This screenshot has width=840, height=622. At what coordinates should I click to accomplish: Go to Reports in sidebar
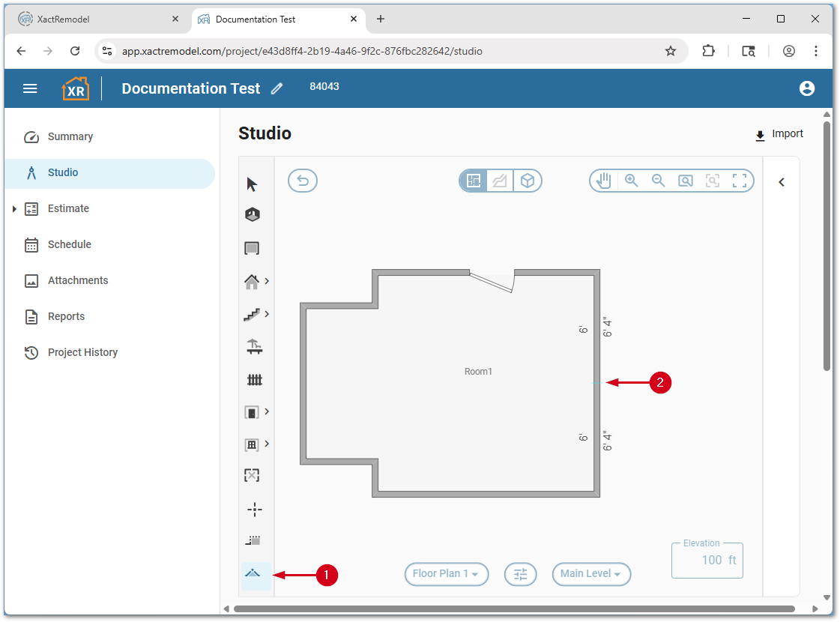point(66,316)
